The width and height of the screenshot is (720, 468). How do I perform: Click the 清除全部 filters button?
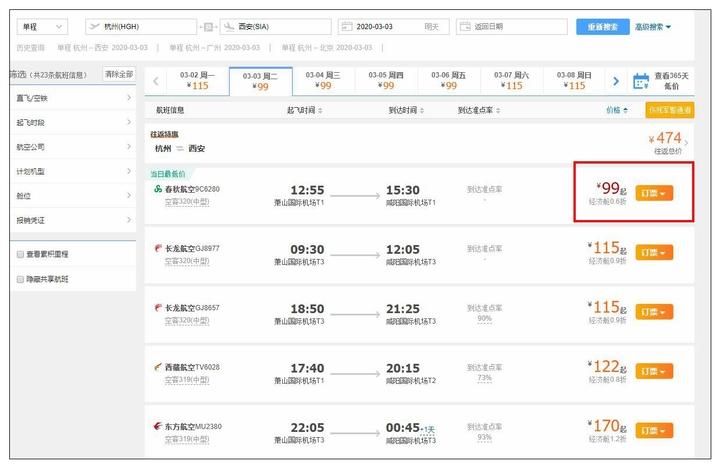tap(119, 74)
